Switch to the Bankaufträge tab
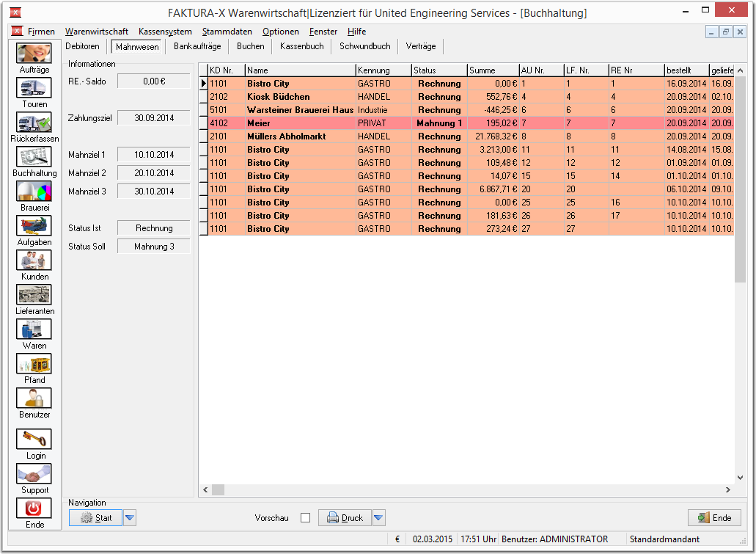756x554 pixels. 197,46
